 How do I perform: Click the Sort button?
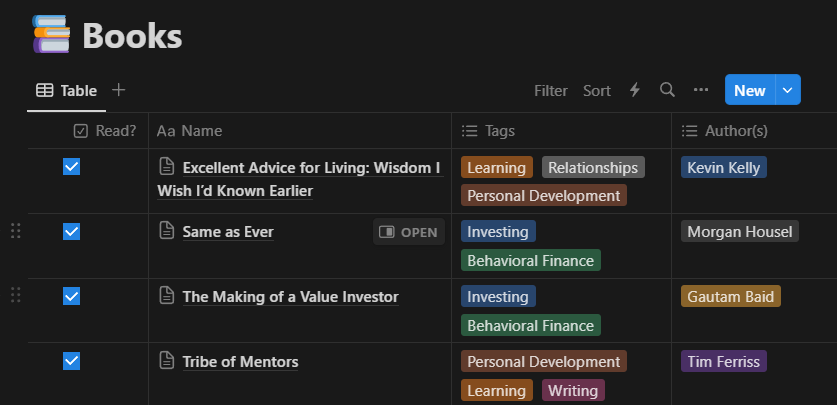597,90
